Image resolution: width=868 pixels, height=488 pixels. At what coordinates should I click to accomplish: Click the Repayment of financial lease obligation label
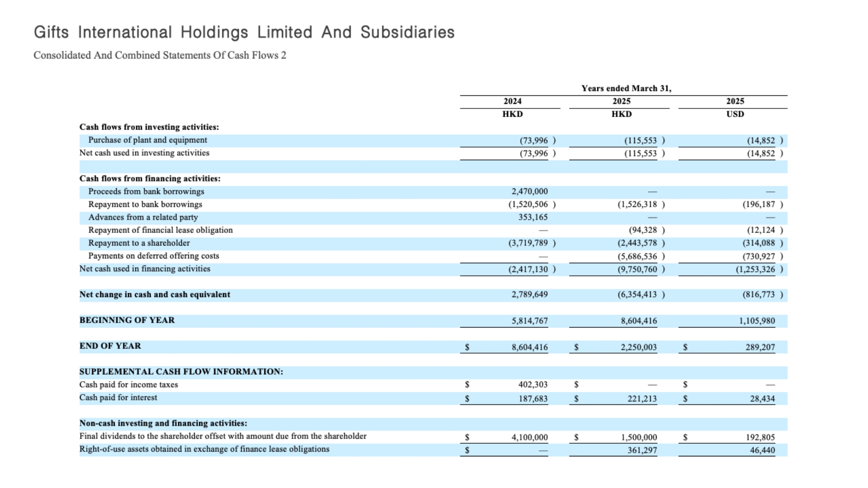point(161,230)
